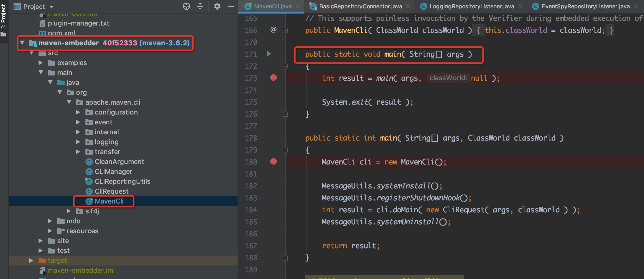Screen dimensions: 644x279
Task: Select the CLIReportingUtils class icon
Action: pyautogui.click(x=89, y=181)
